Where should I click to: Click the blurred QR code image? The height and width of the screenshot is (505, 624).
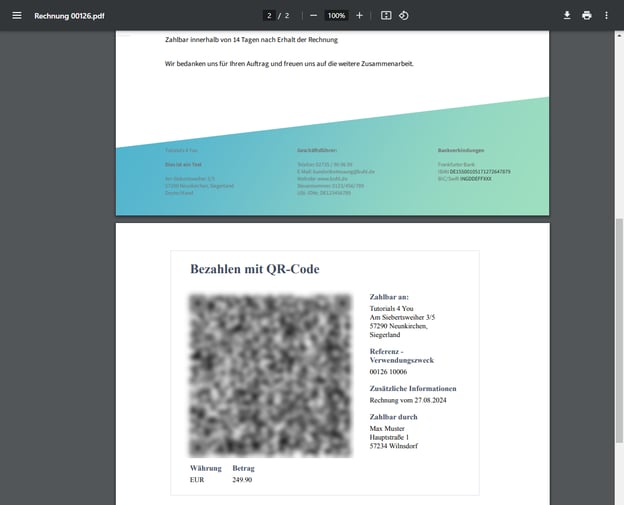pos(270,375)
